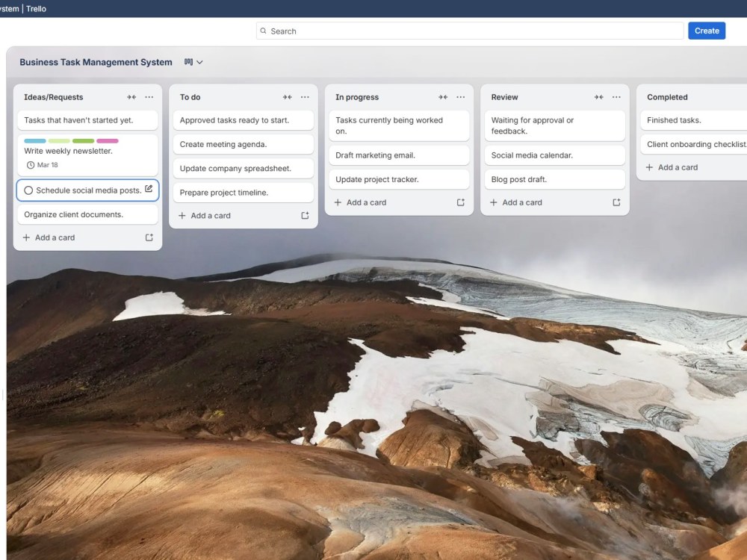Add a card to In progress list
This screenshot has width=747, height=560.
[361, 202]
